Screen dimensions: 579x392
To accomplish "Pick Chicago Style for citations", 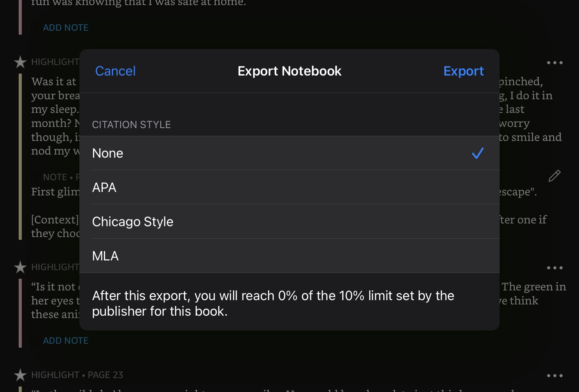I will (x=133, y=222).
